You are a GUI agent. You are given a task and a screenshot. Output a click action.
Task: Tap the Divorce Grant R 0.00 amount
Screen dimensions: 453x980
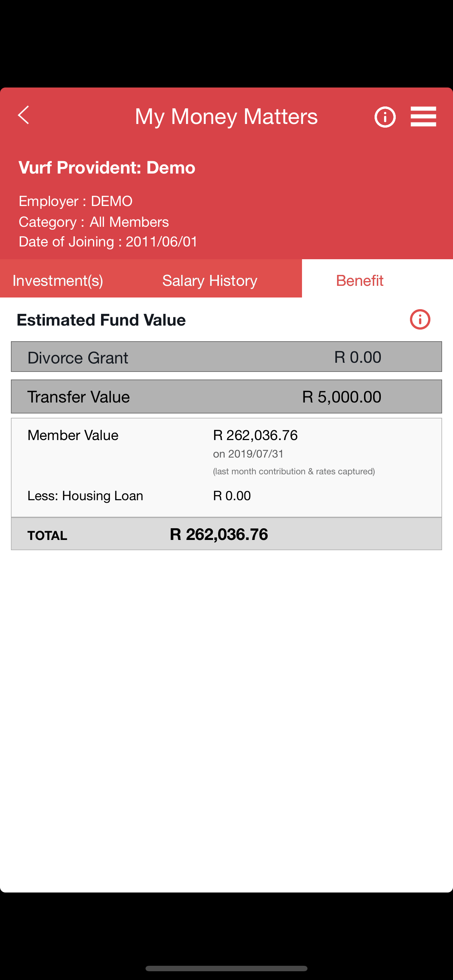[x=357, y=357]
